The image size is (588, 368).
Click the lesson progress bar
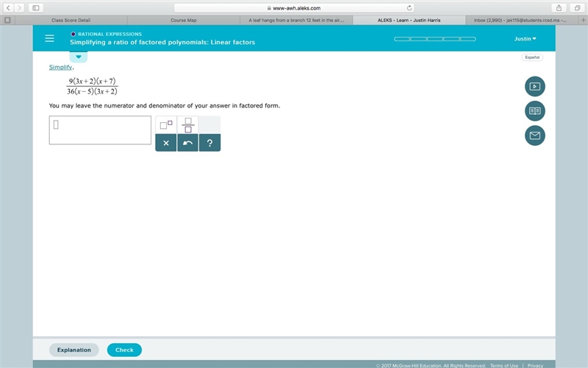[434, 39]
